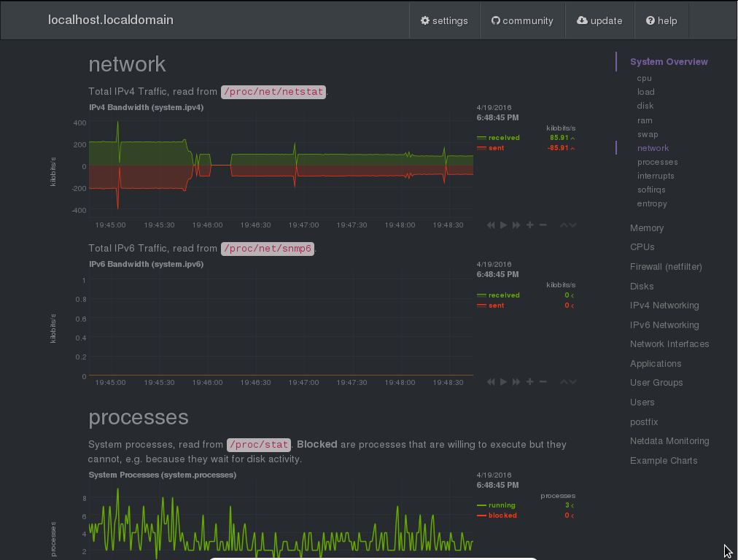Reset IPv6 Bandwidth chart with play icon
The width and height of the screenshot is (738, 560).
point(503,381)
